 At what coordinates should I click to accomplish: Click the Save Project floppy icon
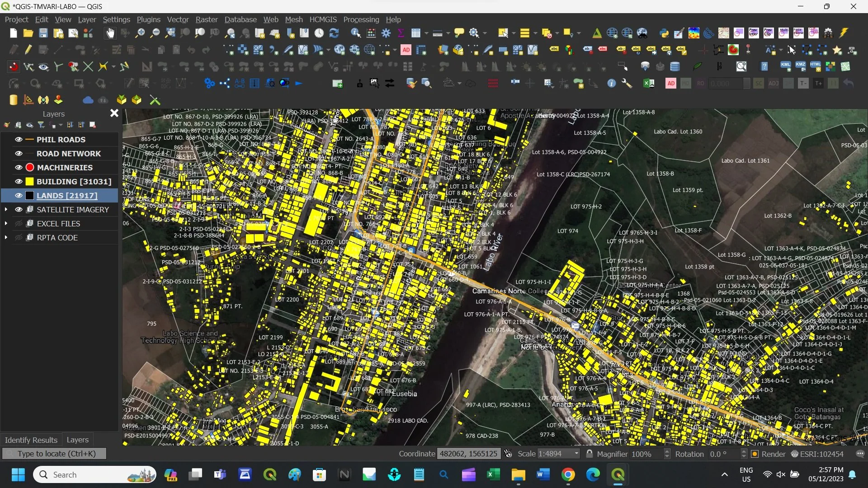point(43,33)
